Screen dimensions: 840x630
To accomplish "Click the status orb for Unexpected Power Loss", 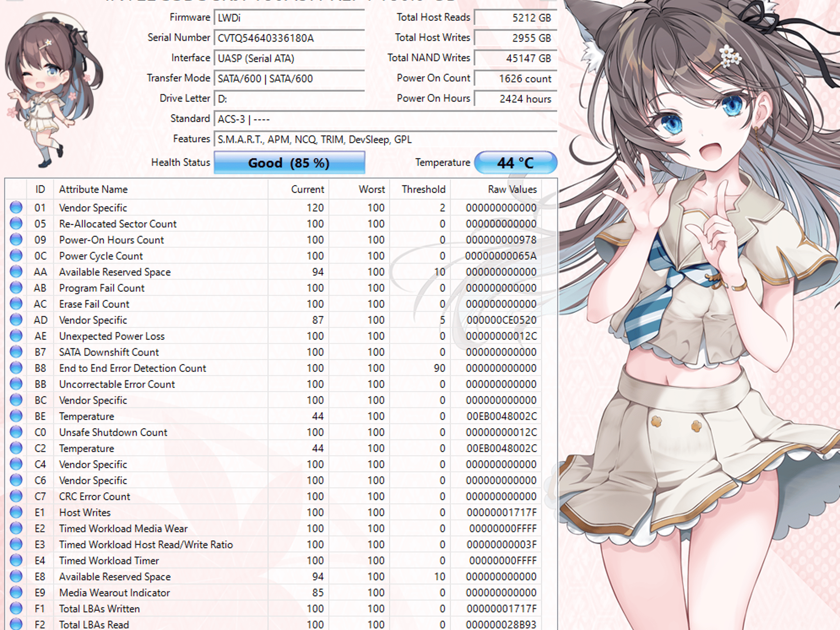I will point(16,336).
